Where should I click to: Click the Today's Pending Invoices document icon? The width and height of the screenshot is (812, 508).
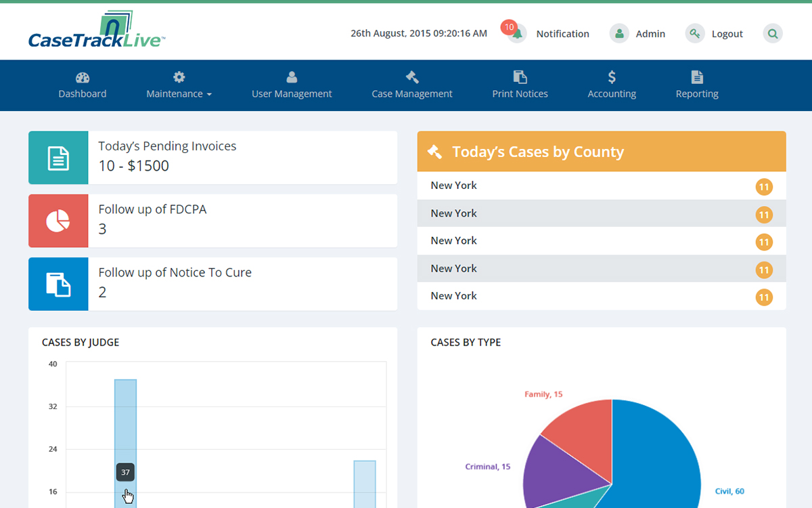(x=58, y=158)
